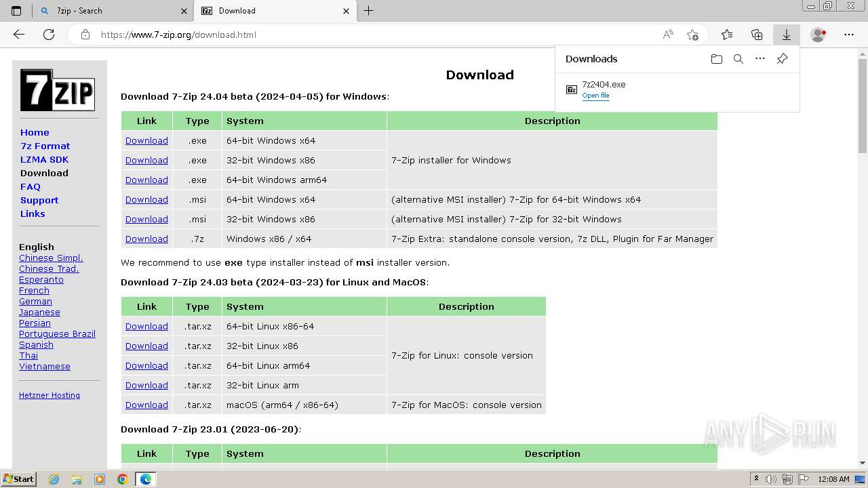Viewport: 868px width, 488px height.
Task: Open 7z Format sidebar page
Action: 45,146
